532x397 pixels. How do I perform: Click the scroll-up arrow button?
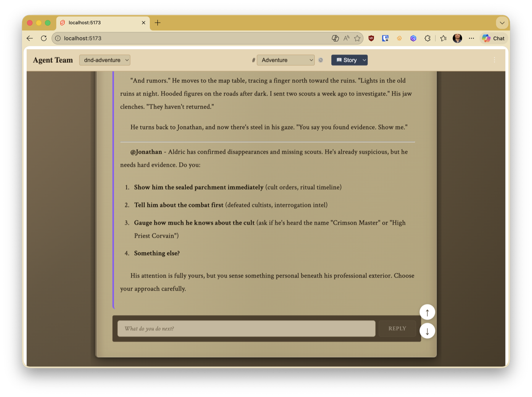click(427, 312)
